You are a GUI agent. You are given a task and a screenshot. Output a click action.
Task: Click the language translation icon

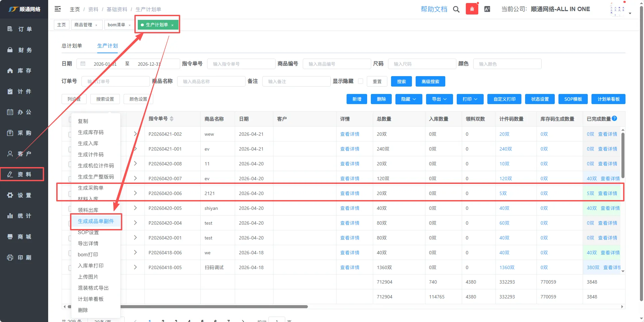tap(487, 9)
